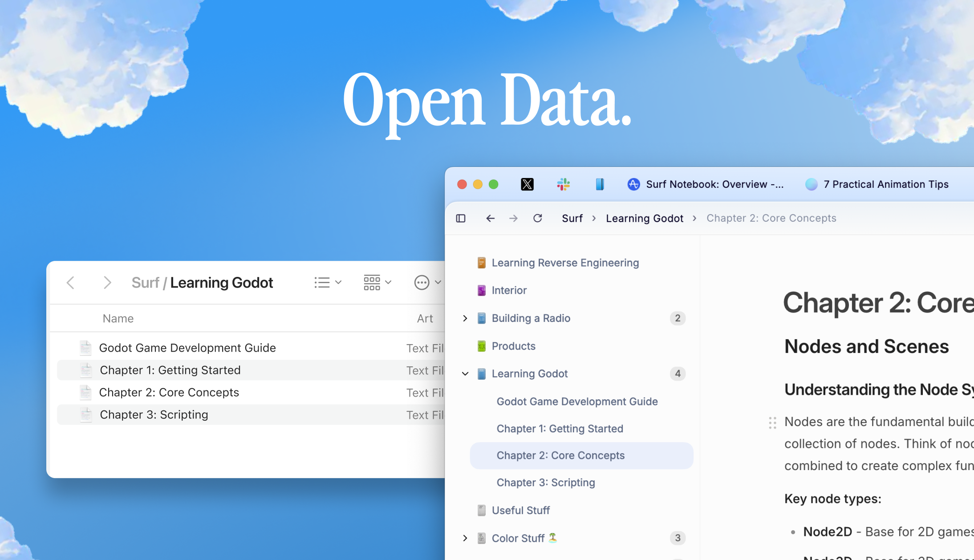The width and height of the screenshot is (974, 560).
Task: Open the grouping grid dropdown
Action: (x=377, y=283)
